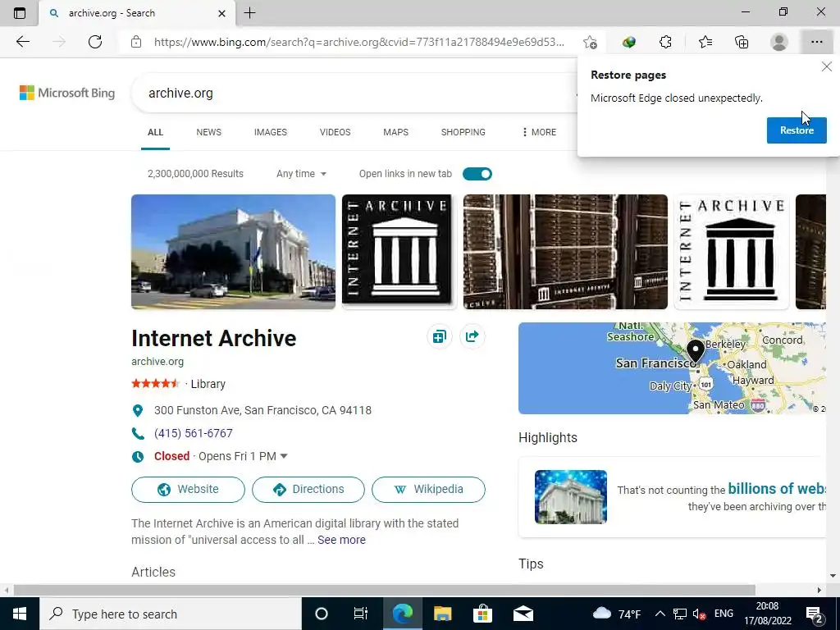This screenshot has height=630, width=840.
Task: Open the white Internet Archive logo image
Action: (731, 252)
